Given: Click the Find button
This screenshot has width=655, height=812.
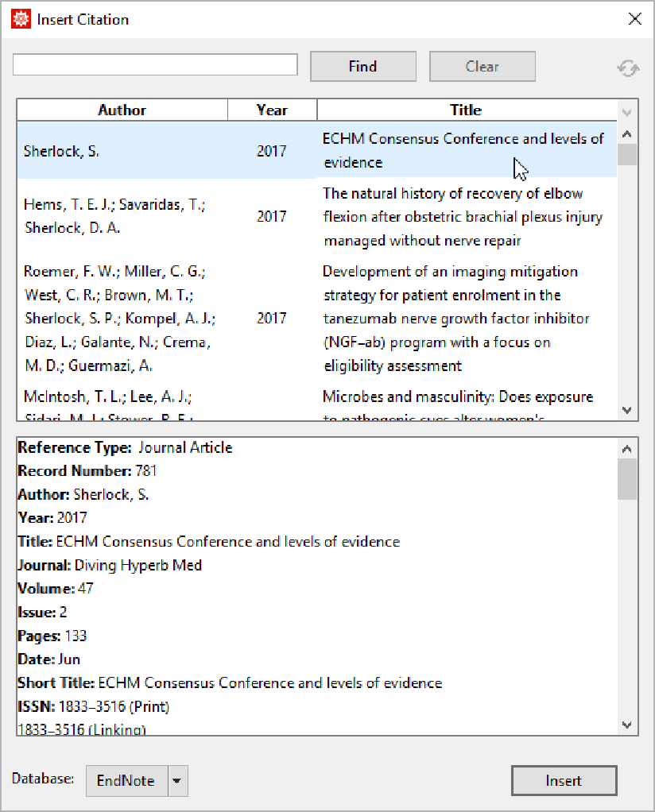Looking at the screenshot, I should 362,67.
